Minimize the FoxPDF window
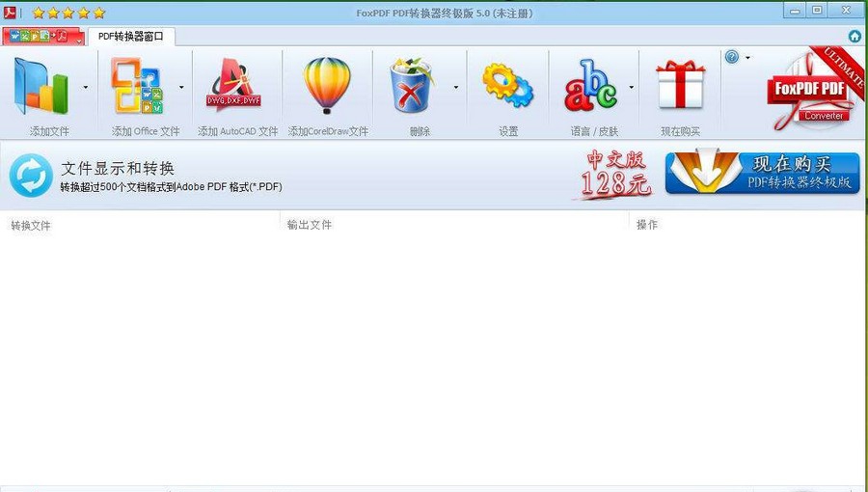The height and width of the screenshot is (492, 868). (795, 11)
